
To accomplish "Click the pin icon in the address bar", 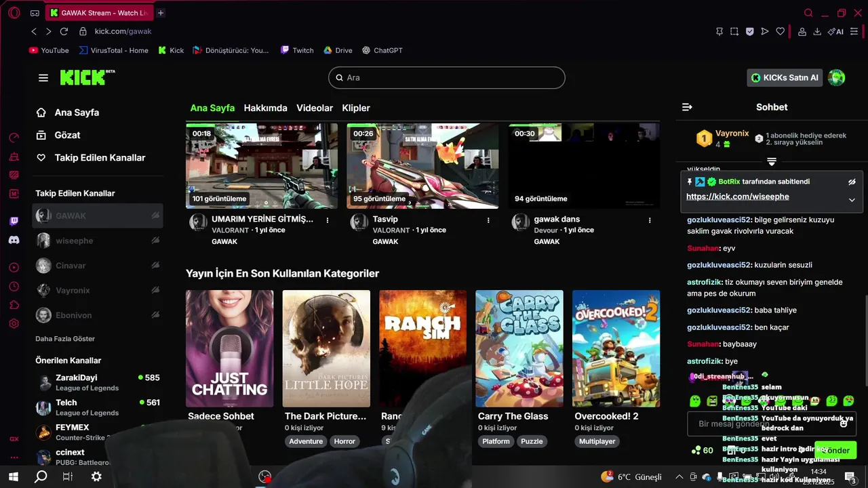I will pyautogui.click(x=719, y=31).
